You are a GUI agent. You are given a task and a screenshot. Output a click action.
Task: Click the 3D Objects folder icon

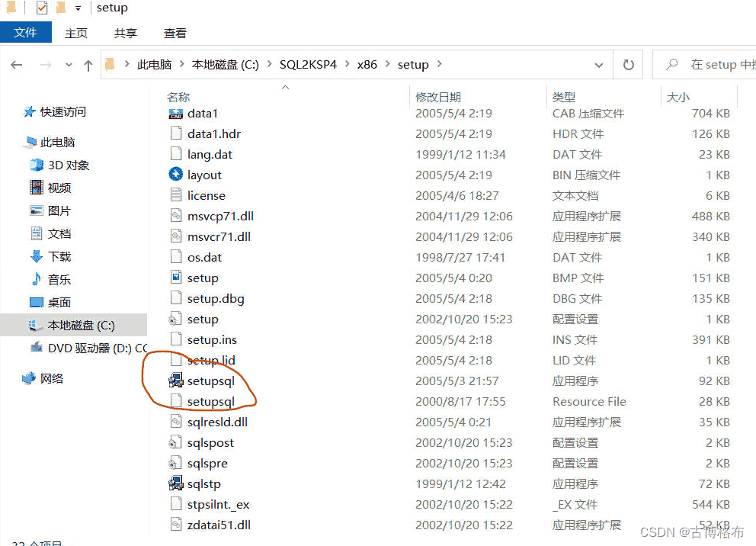pos(37,165)
